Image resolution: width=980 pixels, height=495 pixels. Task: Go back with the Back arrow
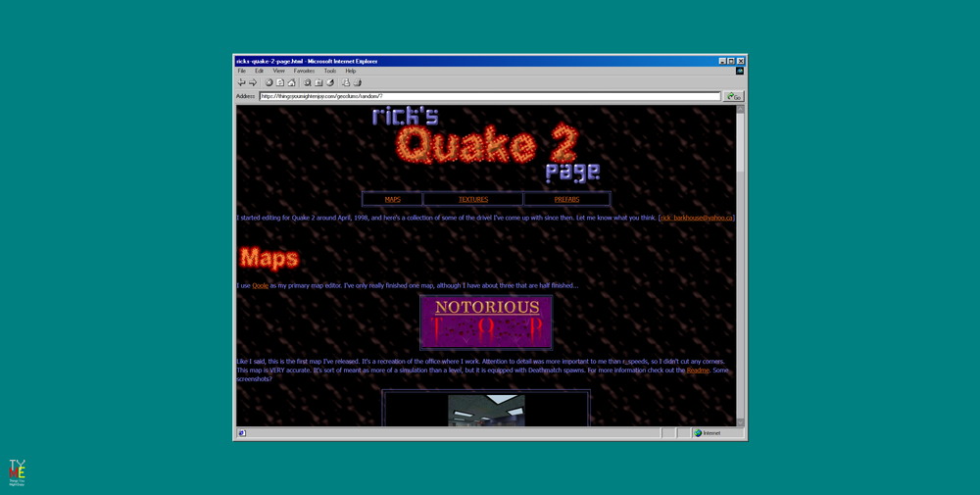tap(241, 82)
